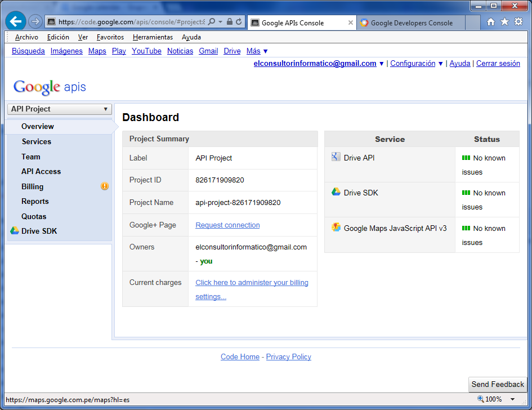Image resolution: width=532 pixels, height=410 pixels.
Task: Click the Project ID value 826171909820
Action: (x=220, y=180)
